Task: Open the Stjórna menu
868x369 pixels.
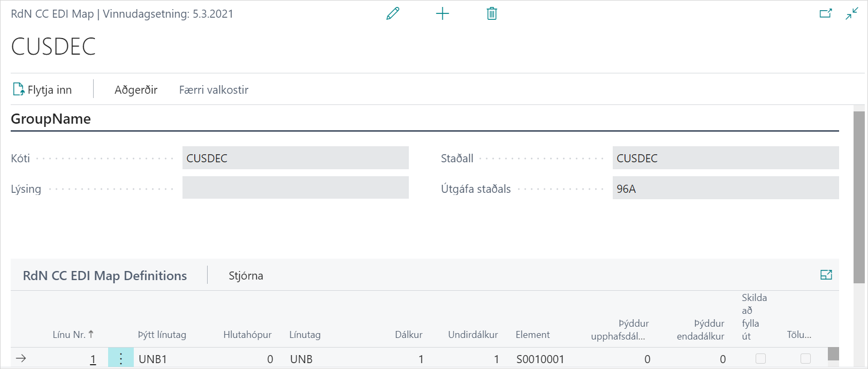Action: [246, 276]
